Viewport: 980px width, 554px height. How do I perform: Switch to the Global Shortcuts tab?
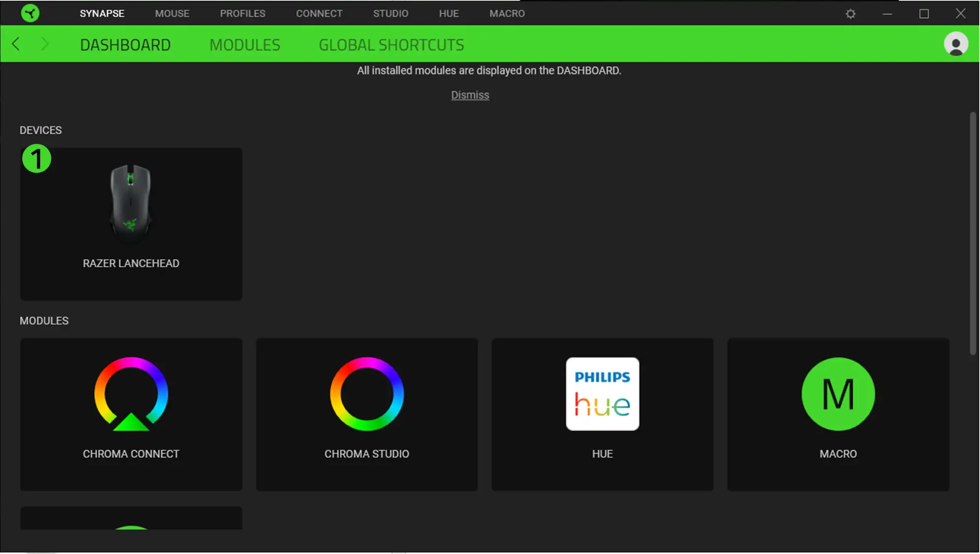point(391,45)
